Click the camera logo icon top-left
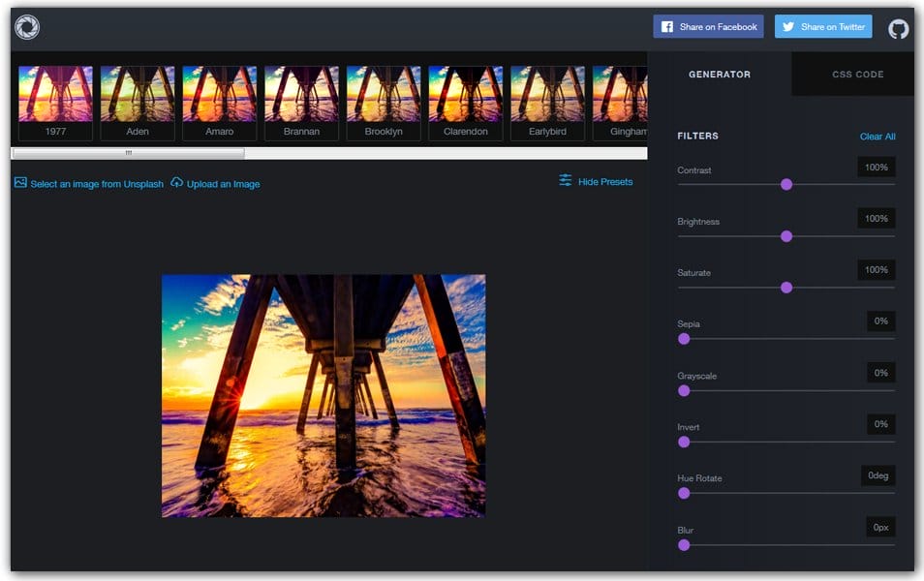The height and width of the screenshot is (581, 924). point(27,26)
